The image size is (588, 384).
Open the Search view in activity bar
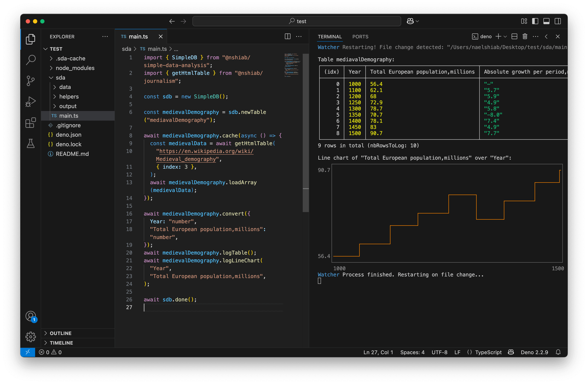pos(31,60)
